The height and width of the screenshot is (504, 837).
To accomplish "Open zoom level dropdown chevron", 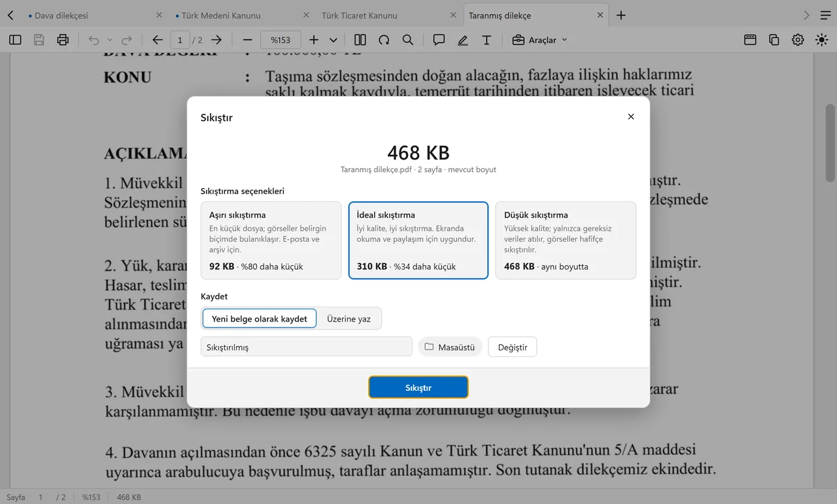I will coord(333,40).
